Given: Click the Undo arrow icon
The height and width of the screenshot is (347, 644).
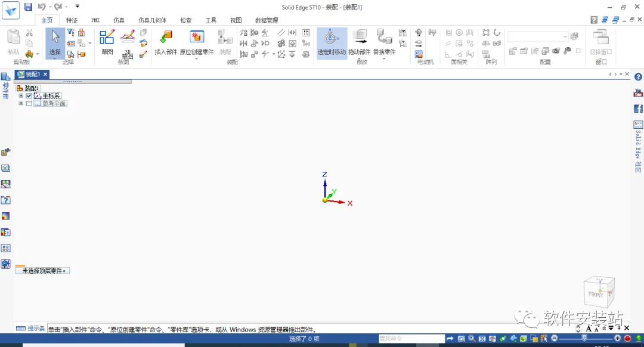Looking at the screenshot, I should tap(42, 7).
